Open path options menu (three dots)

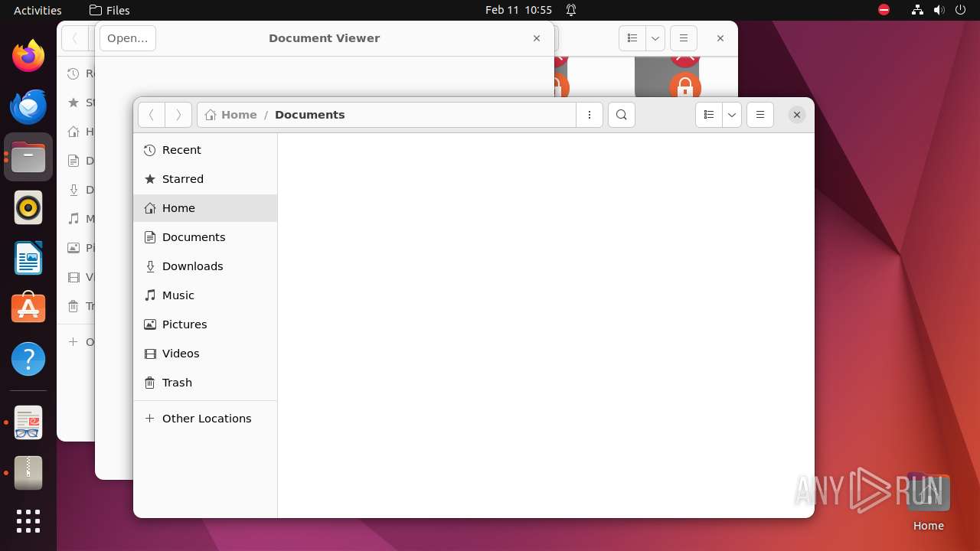590,115
